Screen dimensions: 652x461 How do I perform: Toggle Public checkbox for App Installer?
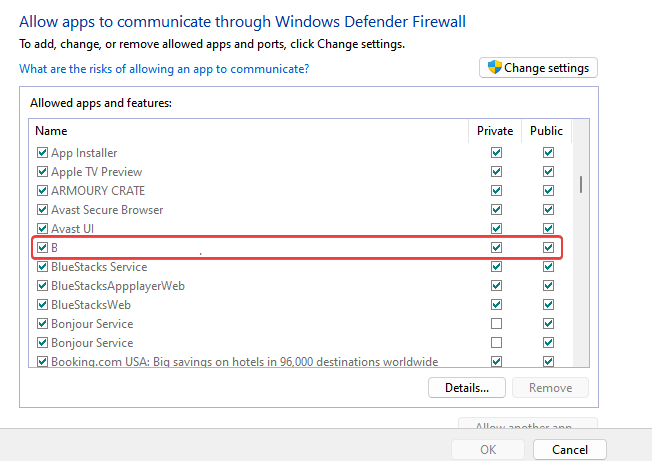pos(548,153)
